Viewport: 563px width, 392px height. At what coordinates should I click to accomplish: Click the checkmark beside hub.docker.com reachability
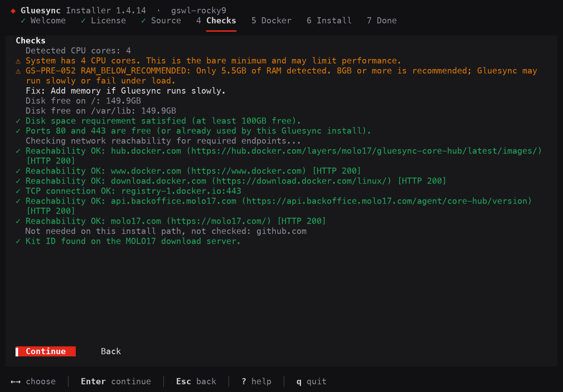point(18,151)
